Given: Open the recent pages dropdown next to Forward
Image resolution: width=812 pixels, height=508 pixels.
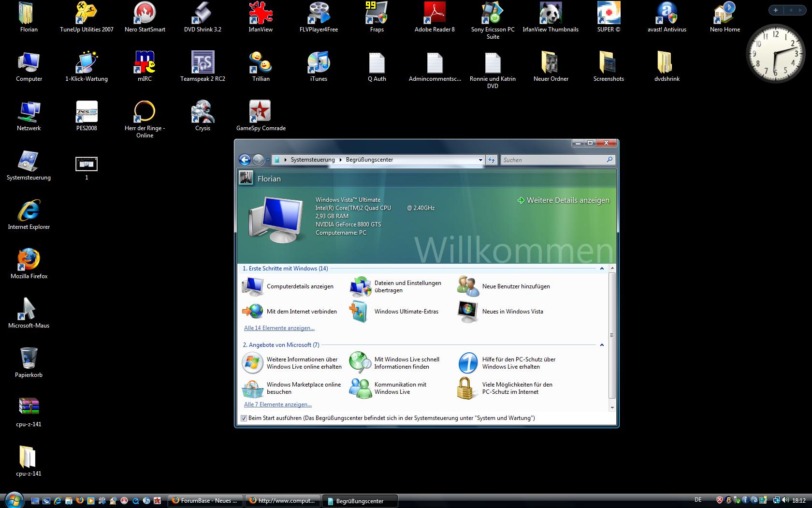Looking at the screenshot, I should (268, 160).
